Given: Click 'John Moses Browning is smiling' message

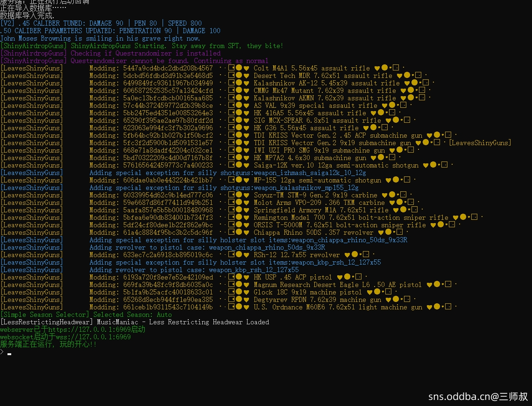Looking at the screenshot, I should [x=100, y=38].
